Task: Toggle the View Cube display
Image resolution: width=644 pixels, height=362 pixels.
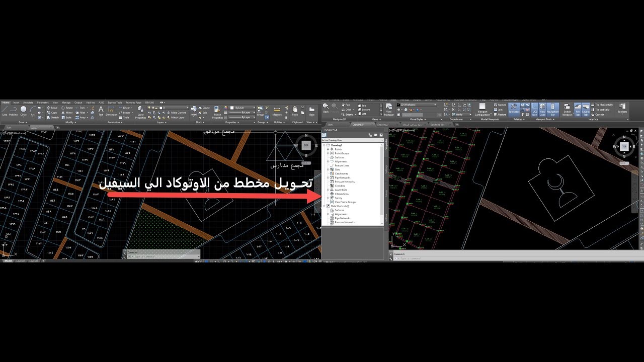Action: pyautogui.click(x=542, y=110)
